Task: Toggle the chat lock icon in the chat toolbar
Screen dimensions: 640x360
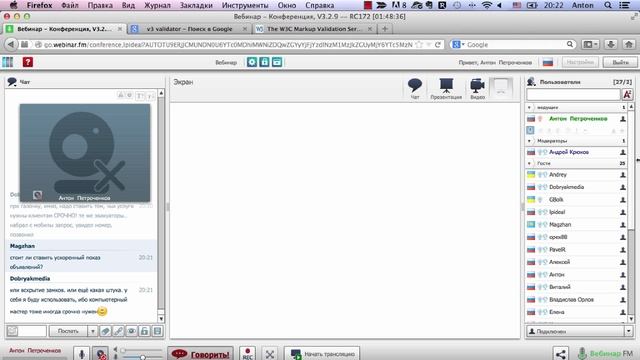Action: pyautogui.click(x=144, y=331)
